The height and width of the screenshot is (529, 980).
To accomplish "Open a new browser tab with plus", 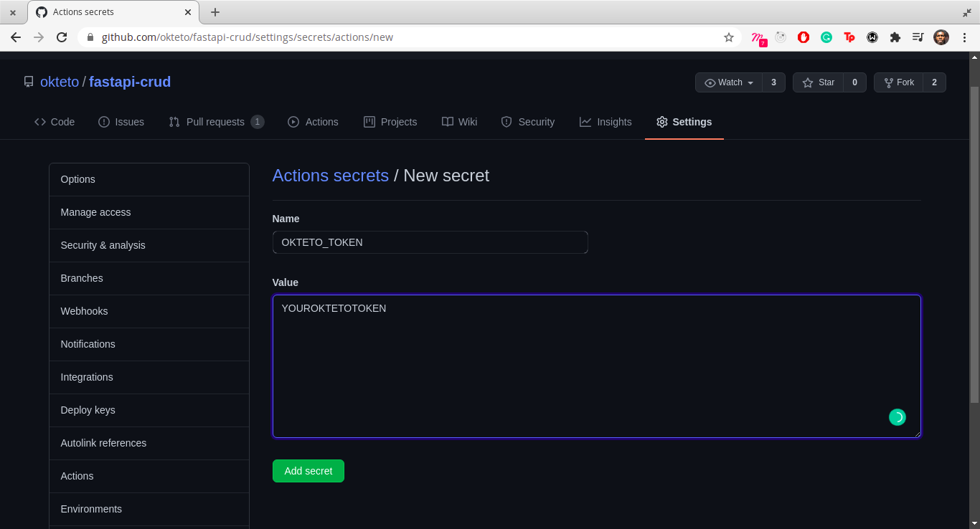I will 215,12.
